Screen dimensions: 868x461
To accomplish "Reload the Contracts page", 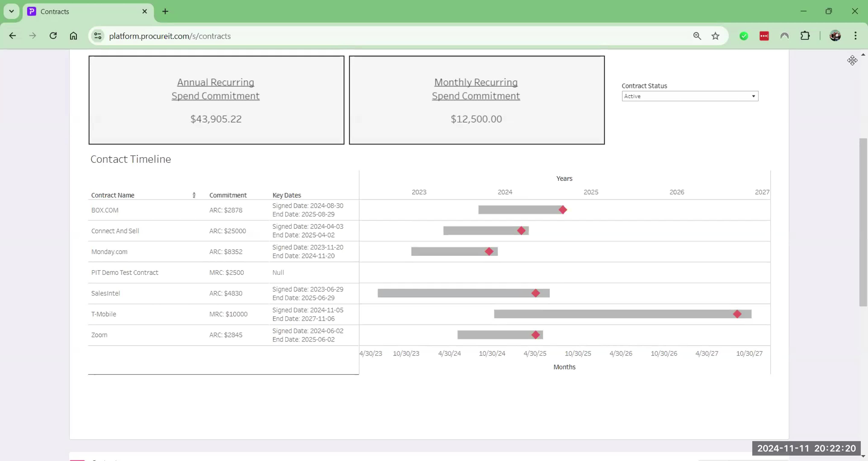I will (x=53, y=36).
